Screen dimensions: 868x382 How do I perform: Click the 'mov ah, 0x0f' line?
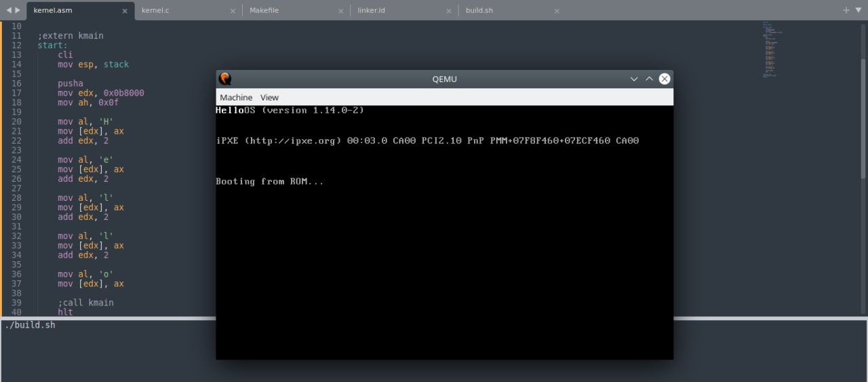coord(88,102)
